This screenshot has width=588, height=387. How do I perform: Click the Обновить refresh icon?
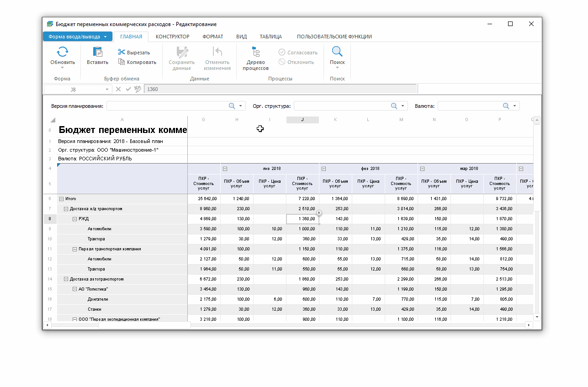63,52
